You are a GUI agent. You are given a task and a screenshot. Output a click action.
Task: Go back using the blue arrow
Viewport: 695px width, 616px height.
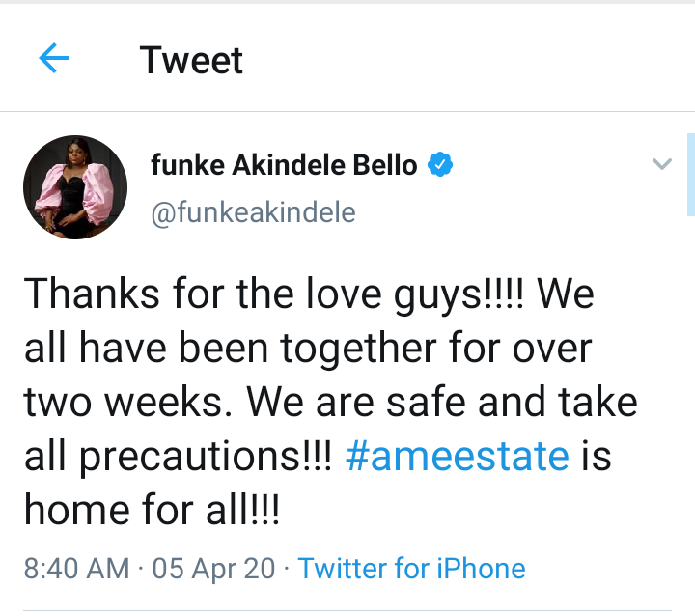point(54,58)
